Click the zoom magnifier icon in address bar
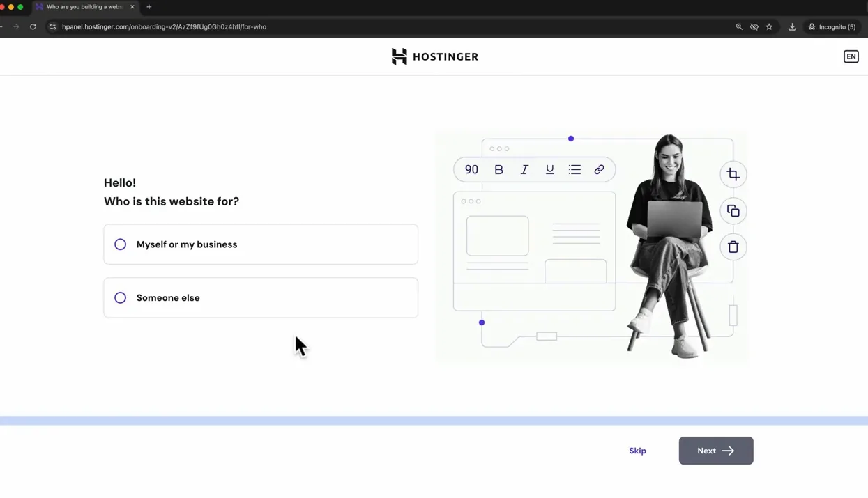868x498 pixels. (x=739, y=26)
